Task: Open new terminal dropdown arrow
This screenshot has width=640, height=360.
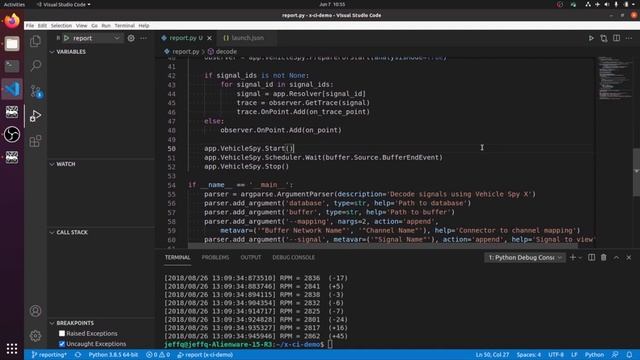Action: pos(580,258)
